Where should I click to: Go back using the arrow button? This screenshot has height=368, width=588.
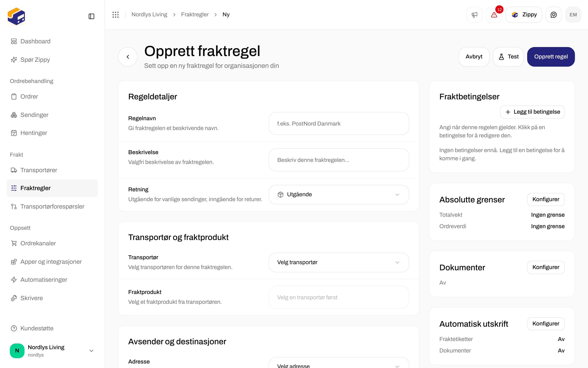click(128, 57)
